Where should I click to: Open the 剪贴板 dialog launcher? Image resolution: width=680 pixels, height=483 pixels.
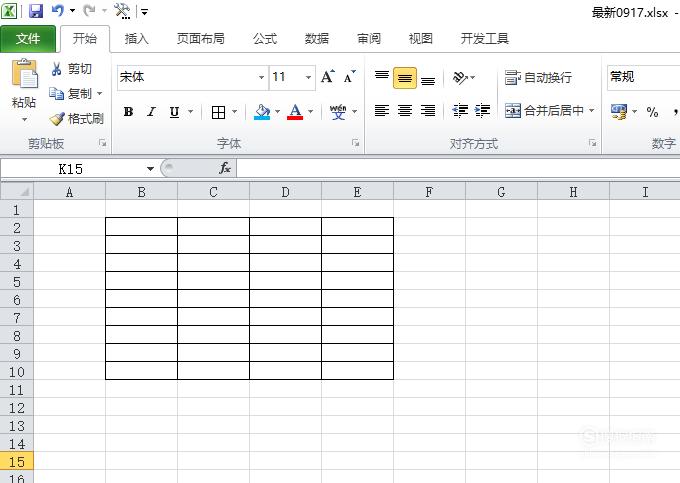tap(103, 143)
